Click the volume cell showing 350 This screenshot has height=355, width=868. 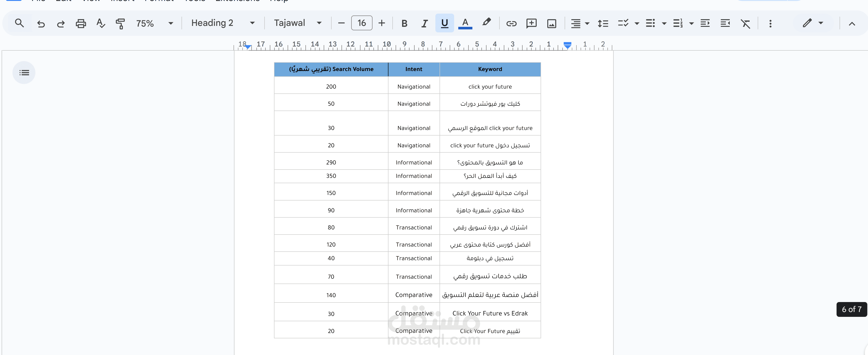pos(331,176)
